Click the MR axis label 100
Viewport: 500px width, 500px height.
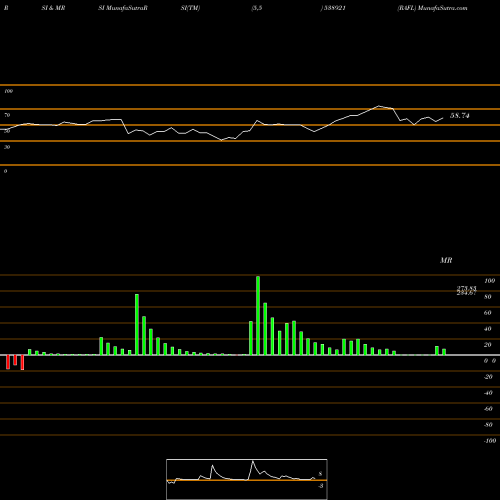489,281
